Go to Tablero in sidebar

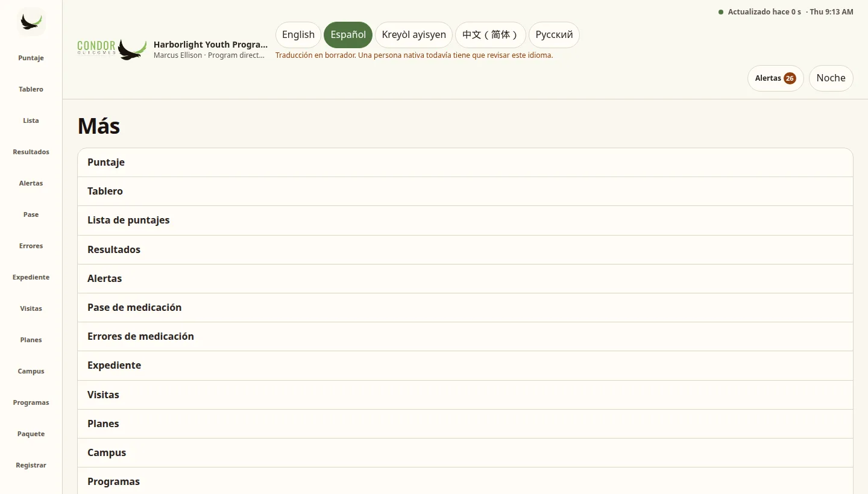point(31,89)
